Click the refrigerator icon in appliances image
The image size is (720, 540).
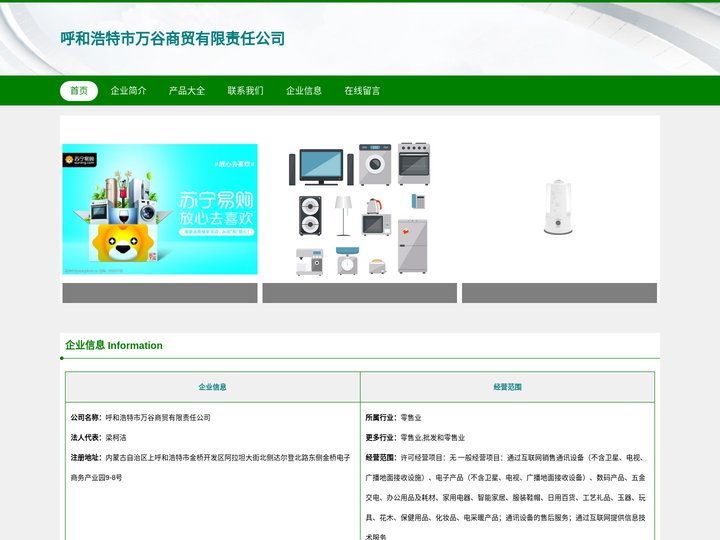(412, 247)
